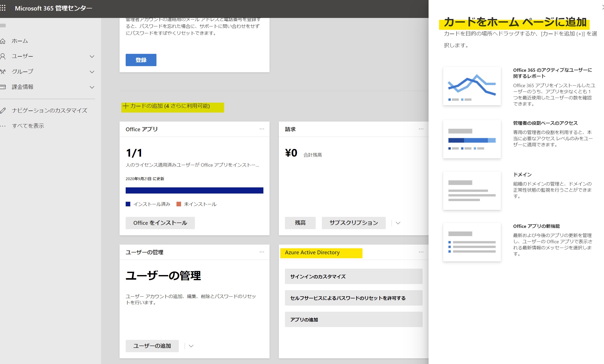Viewport: 604px width, 364px height.
Task: Open the dropdown next to ユーザーの追加
Action: pos(191,346)
